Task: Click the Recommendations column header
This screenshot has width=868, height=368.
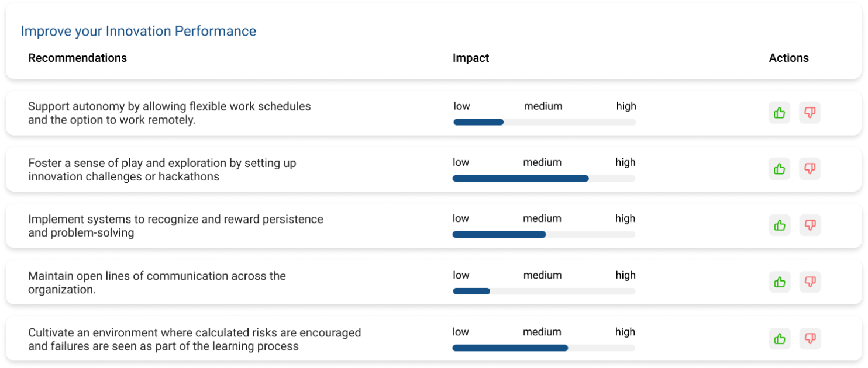Action: [x=77, y=58]
